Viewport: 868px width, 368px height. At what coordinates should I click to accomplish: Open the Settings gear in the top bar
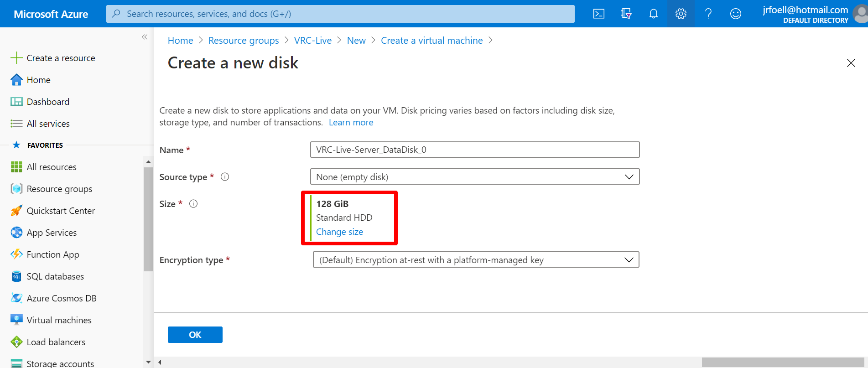pos(681,14)
